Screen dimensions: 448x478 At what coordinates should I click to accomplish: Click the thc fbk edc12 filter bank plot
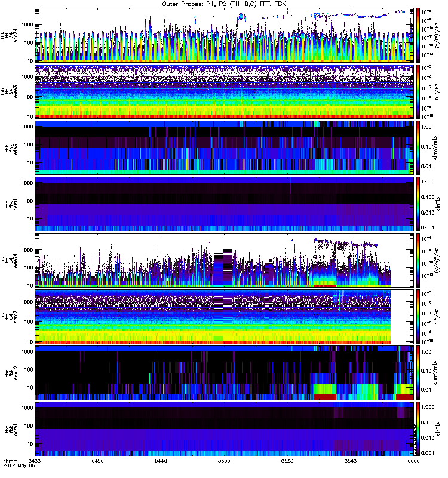click(x=224, y=373)
